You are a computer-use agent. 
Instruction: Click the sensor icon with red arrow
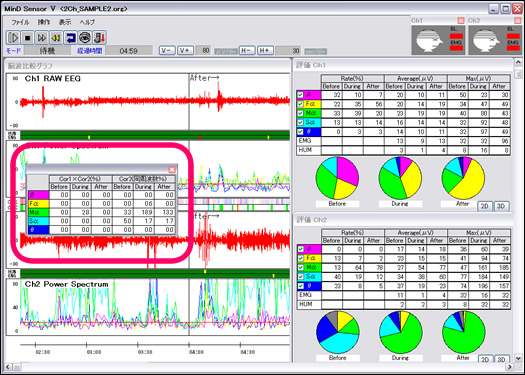[x=99, y=38]
